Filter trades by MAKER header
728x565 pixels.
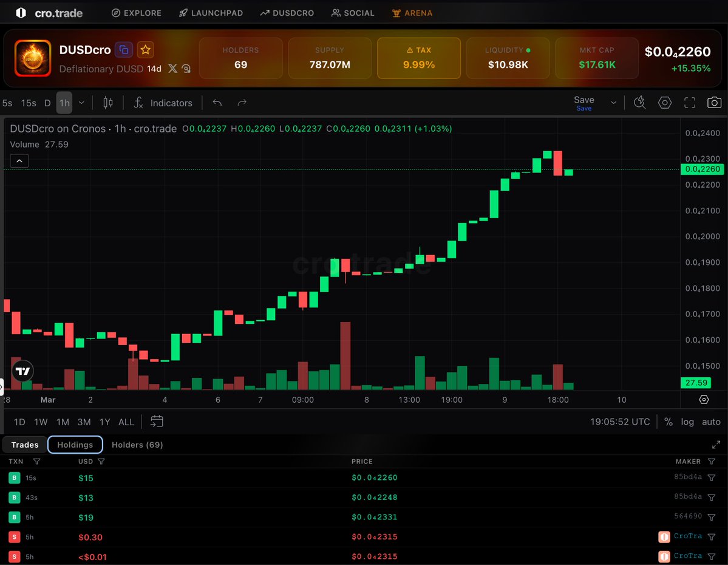711,461
